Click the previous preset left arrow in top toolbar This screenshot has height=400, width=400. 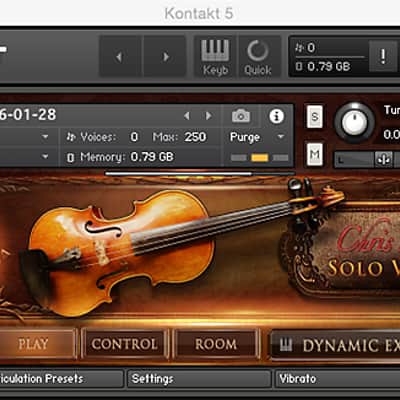tap(120, 57)
